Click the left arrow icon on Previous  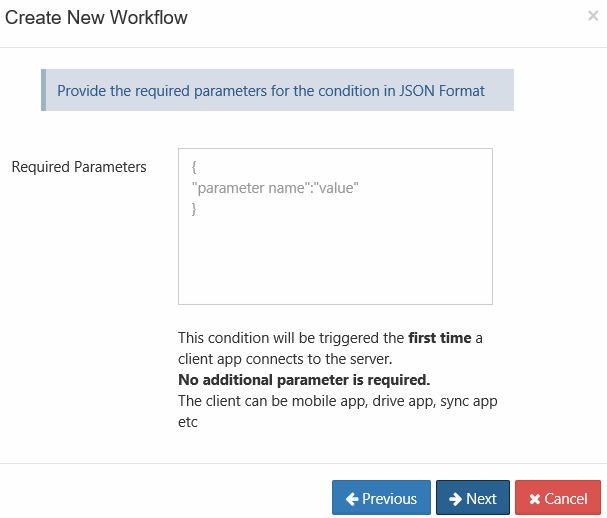click(x=352, y=498)
